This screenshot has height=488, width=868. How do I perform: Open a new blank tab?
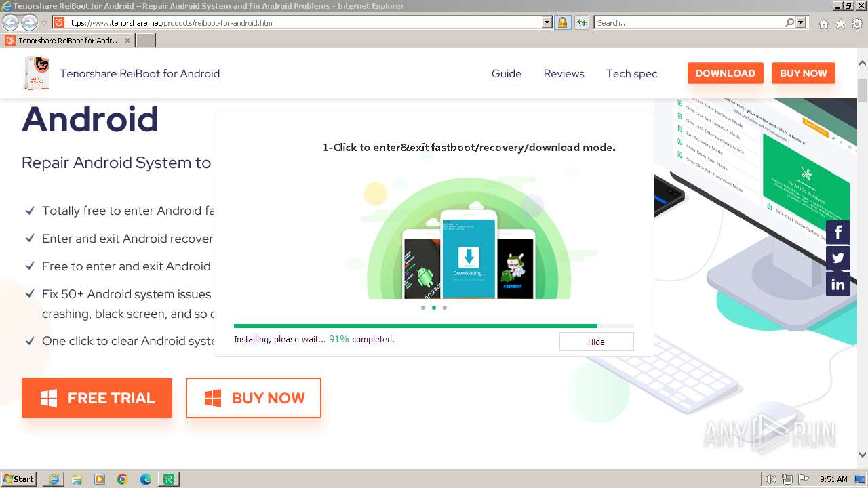point(146,41)
